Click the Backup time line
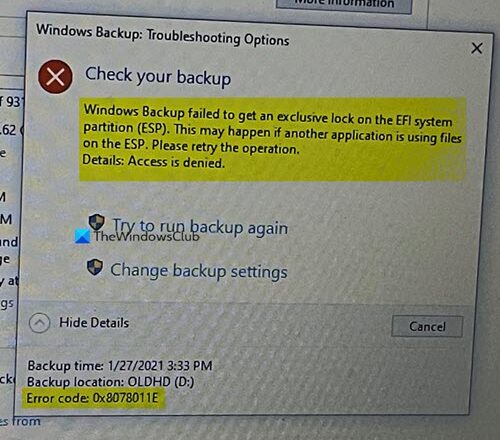 click(120, 366)
